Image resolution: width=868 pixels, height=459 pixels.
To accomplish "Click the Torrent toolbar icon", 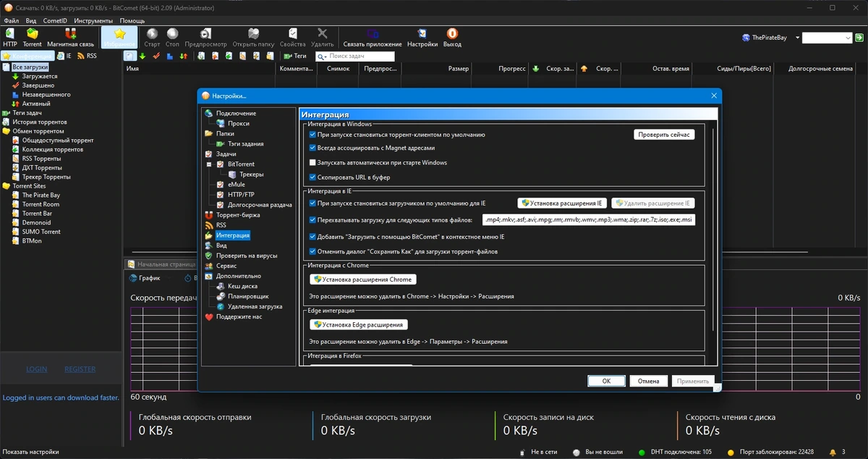I will (32, 37).
